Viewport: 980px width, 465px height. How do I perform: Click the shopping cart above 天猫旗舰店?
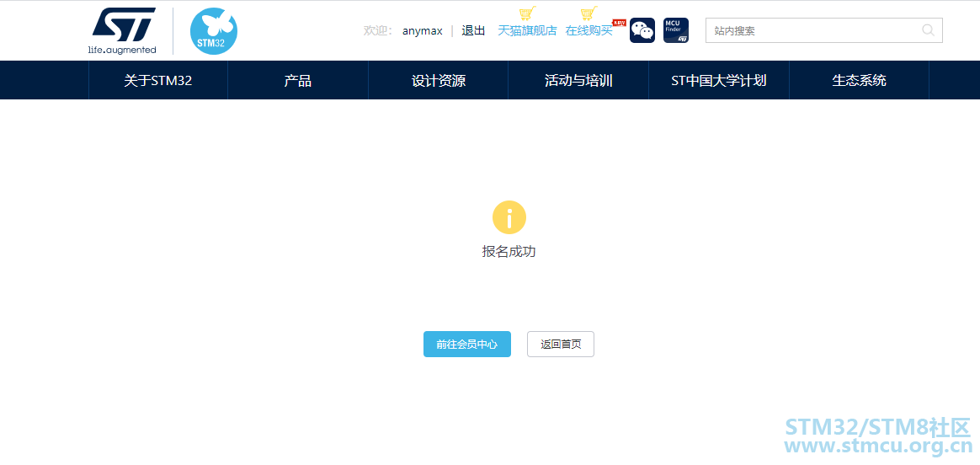click(528, 13)
